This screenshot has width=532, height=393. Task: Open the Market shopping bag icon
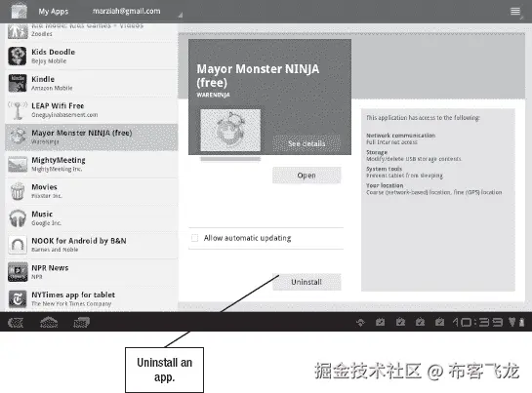pos(19,11)
